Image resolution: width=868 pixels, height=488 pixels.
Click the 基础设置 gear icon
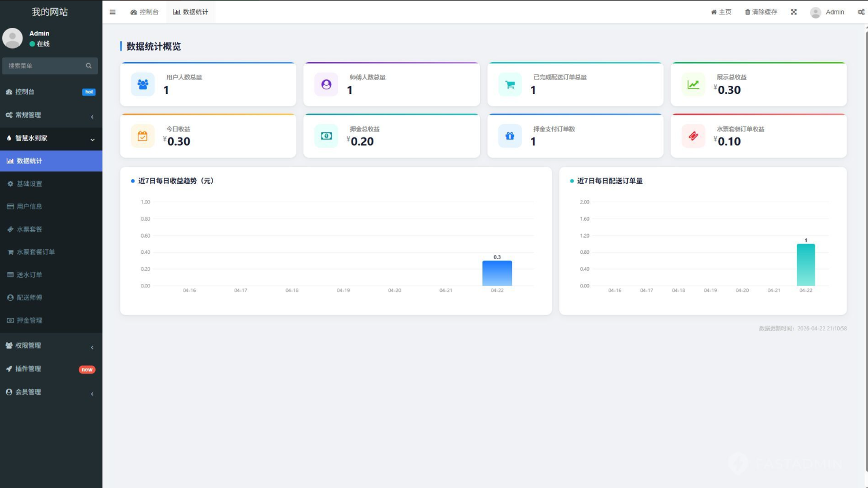[x=10, y=184]
